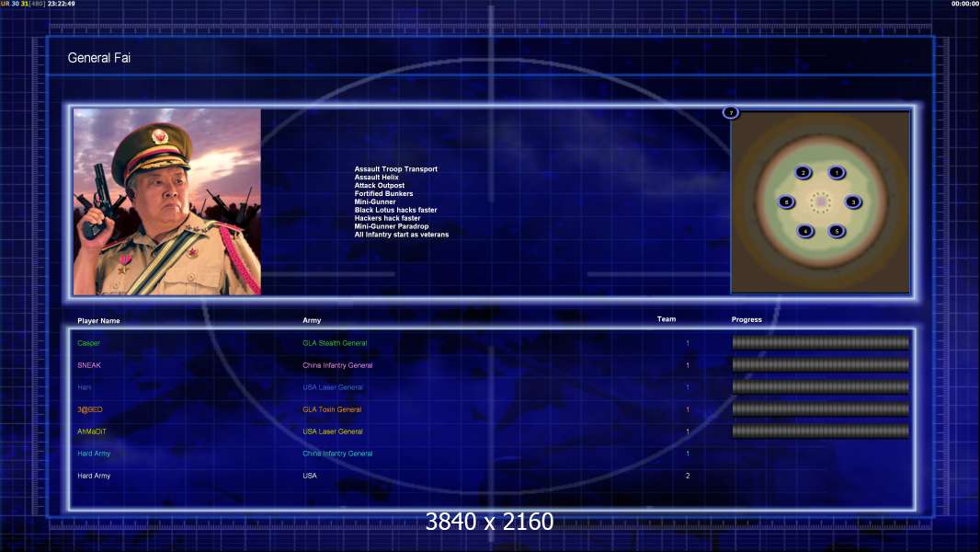Select player name 'Casper'

tap(89, 343)
